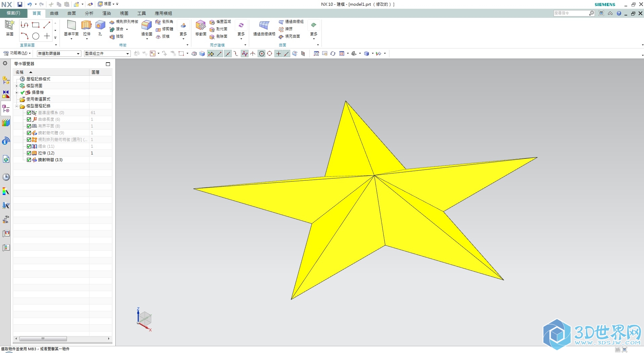This screenshot has width=644, height=353.
Task: Toggle checkbox for 鏡射特徵 (13) feature
Action: [x=29, y=160]
